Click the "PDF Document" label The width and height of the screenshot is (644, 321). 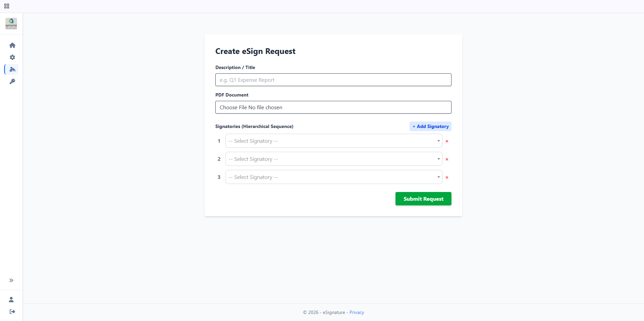232,95
